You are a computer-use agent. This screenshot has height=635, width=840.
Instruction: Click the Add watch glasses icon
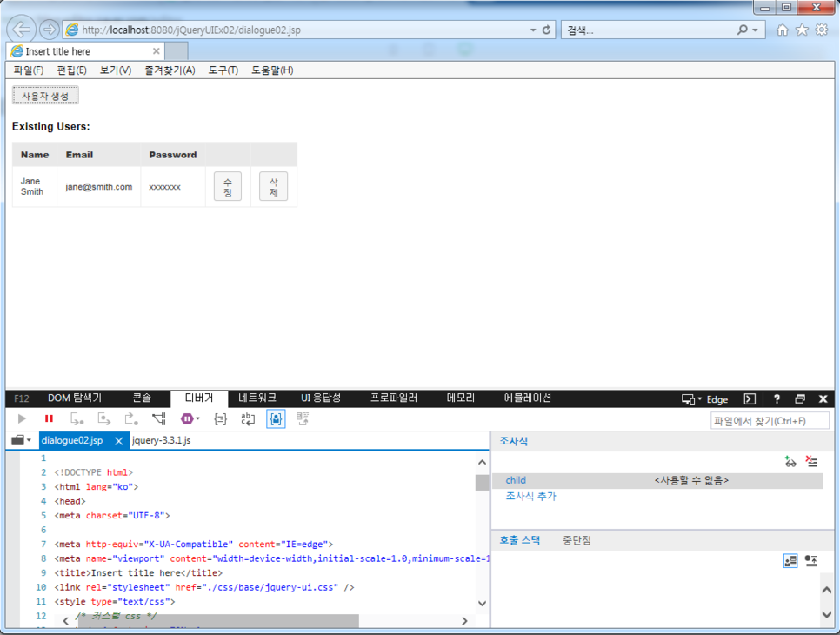click(790, 461)
